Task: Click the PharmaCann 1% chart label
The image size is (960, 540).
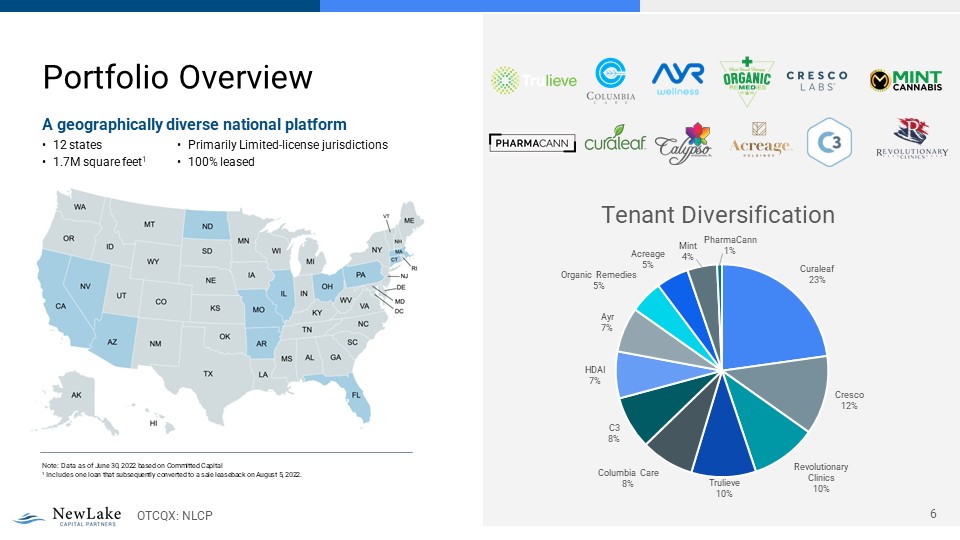Action: (730, 245)
